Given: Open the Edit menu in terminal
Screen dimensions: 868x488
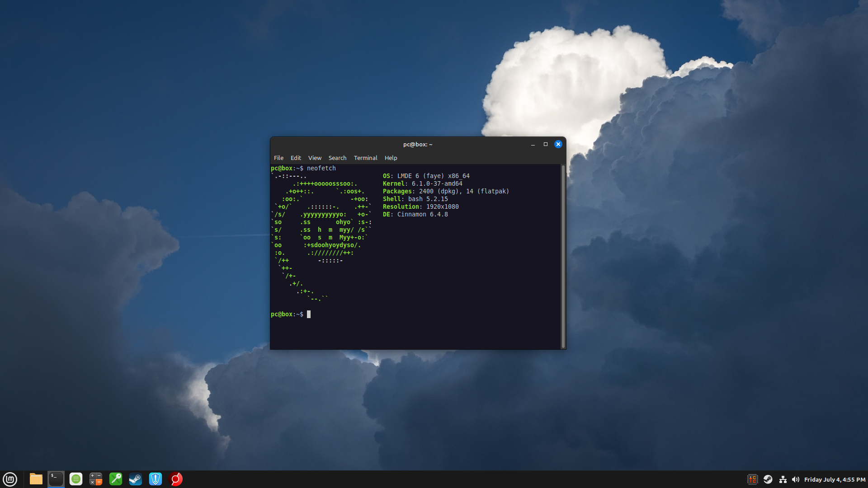Looking at the screenshot, I should (296, 158).
